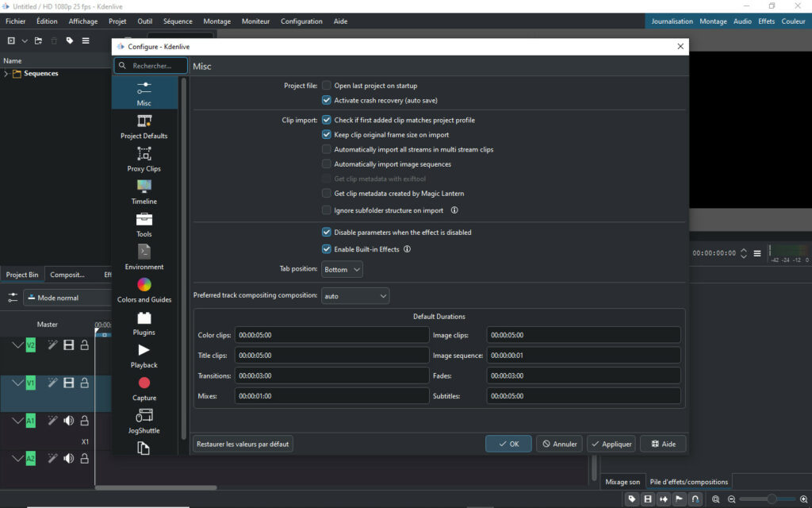Lock the A2 track

click(x=84, y=458)
